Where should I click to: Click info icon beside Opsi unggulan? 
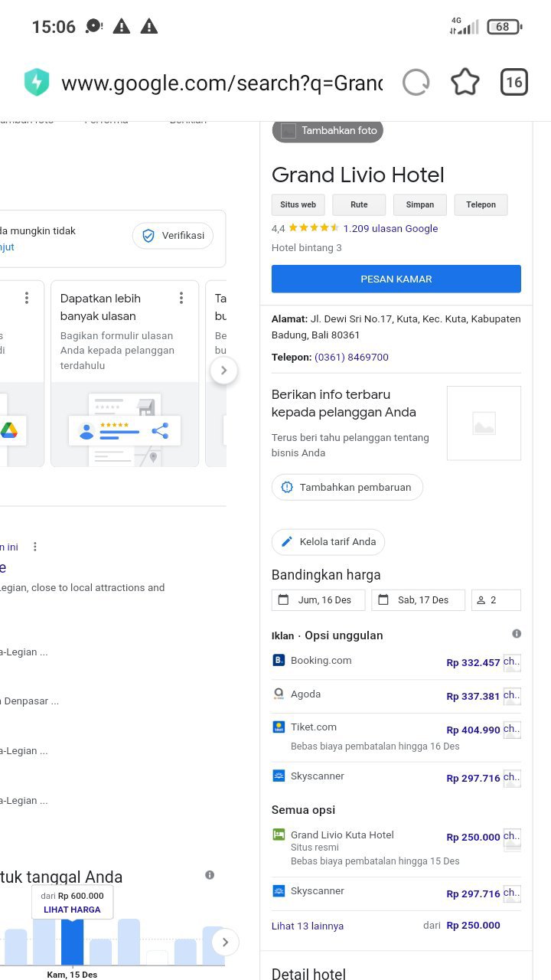517,634
